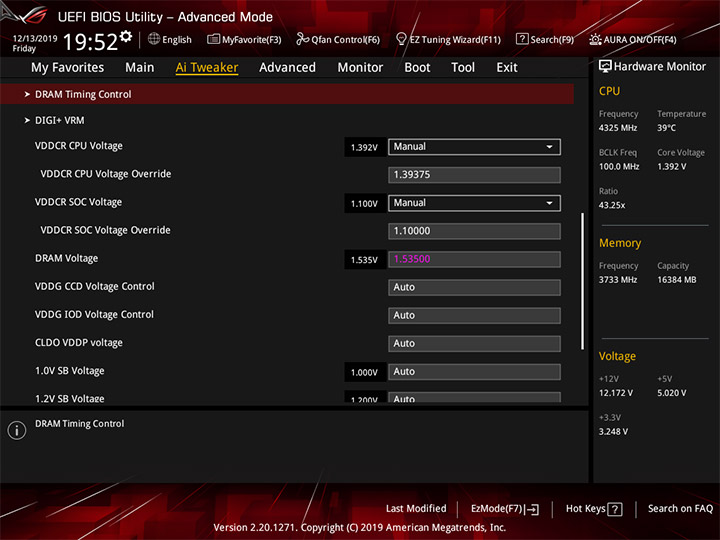Viewport: 720px width, 540px height.
Task: Click the 1.392 V Core Voltage value
Action: coord(672,167)
